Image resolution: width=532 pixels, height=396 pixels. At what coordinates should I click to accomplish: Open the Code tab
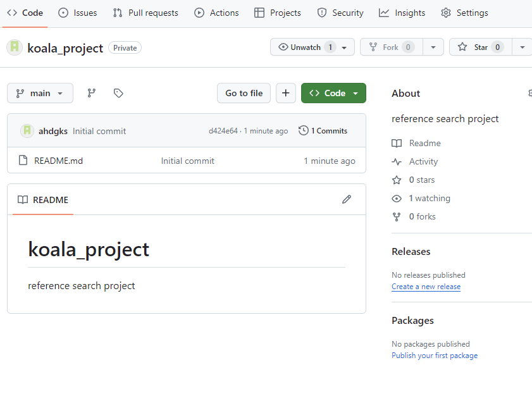(25, 13)
